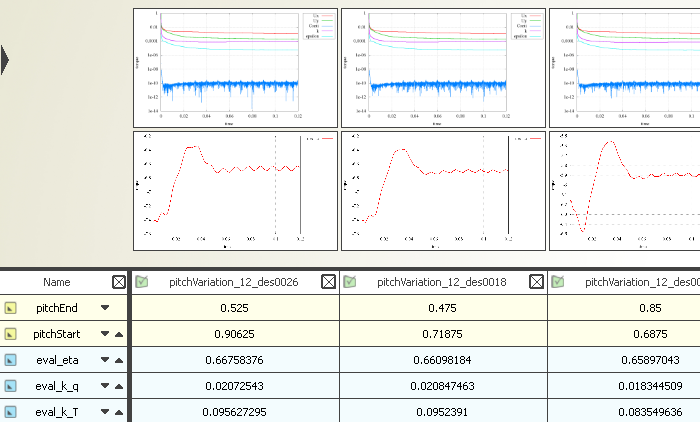700x422 pixels.
Task: Close column pitchVariation_12_des0026 with its X icon
Action: click(x=329, y=281)
